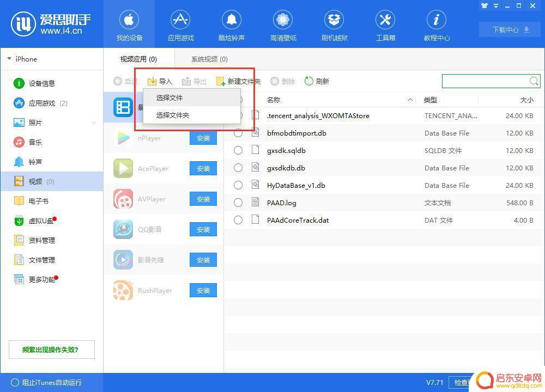545x392 pixels.
Task: Install the AcePlayer app
Action: point(203,168)
